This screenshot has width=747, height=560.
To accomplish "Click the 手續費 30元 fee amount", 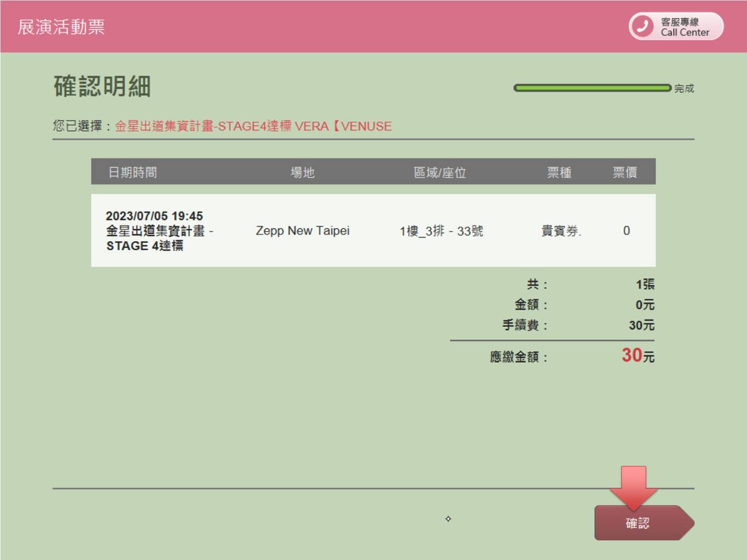I will pyautogui.click(x=641, y=325).
